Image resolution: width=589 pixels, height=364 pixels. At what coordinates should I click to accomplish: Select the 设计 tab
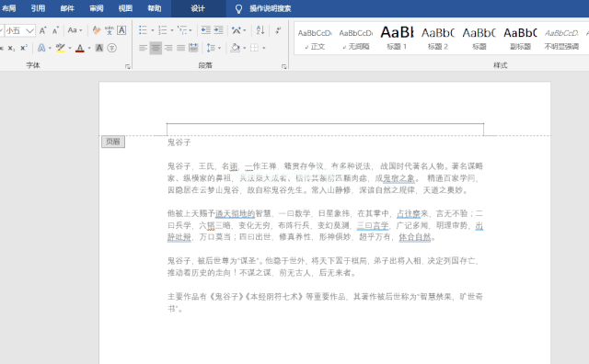pyautogui.click(x=198, y=8)
